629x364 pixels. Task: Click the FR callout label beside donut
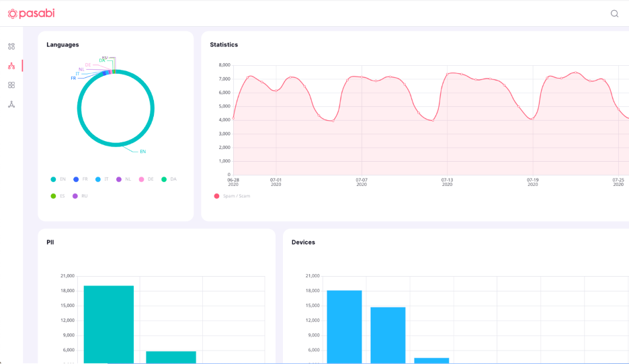coord(73,78)
